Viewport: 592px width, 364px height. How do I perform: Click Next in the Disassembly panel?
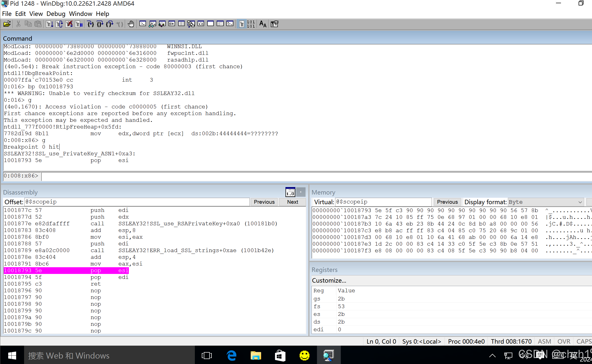[292, 202]
